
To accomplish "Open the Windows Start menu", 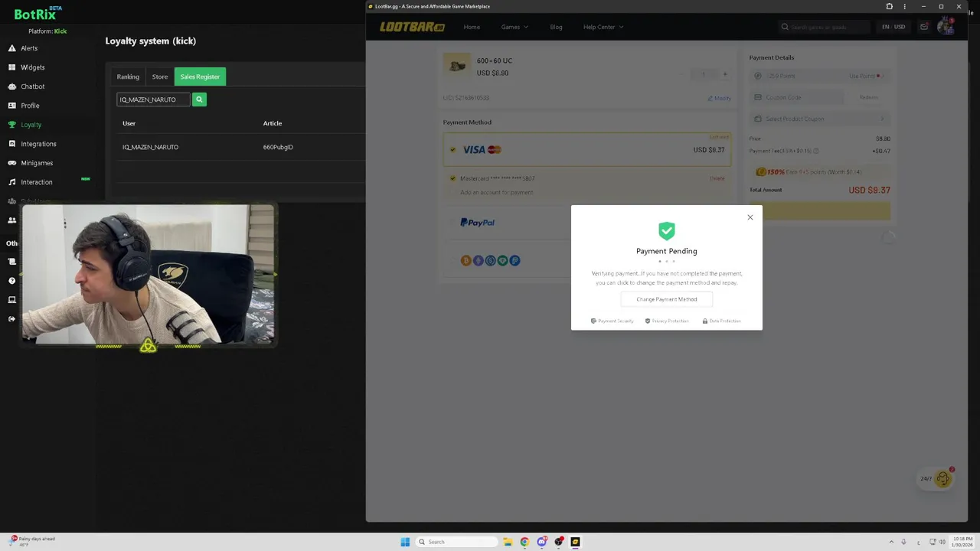I will pos(405,542).
